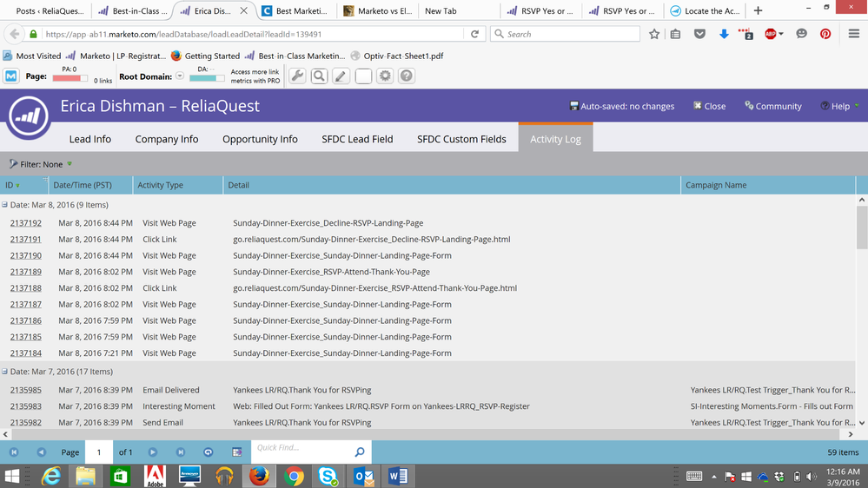
Task: Click the MozBar DA domain authority bar
Action: click(x=207, y=78)
